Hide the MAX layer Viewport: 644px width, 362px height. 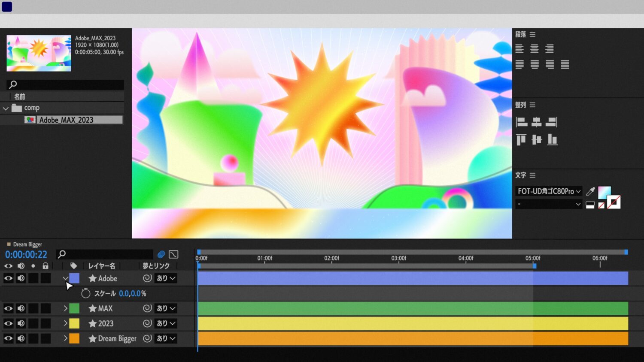[8, 308]
